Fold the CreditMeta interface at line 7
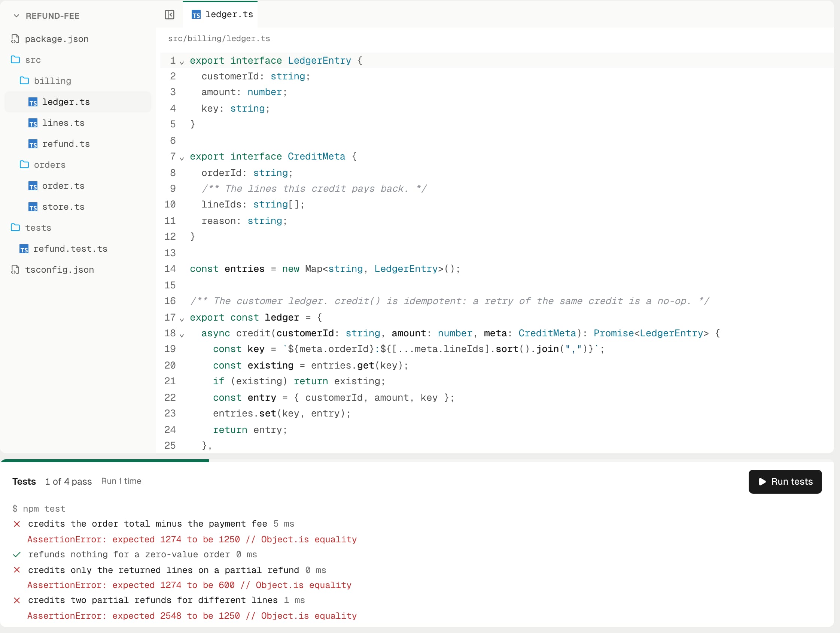 [182, 158]
